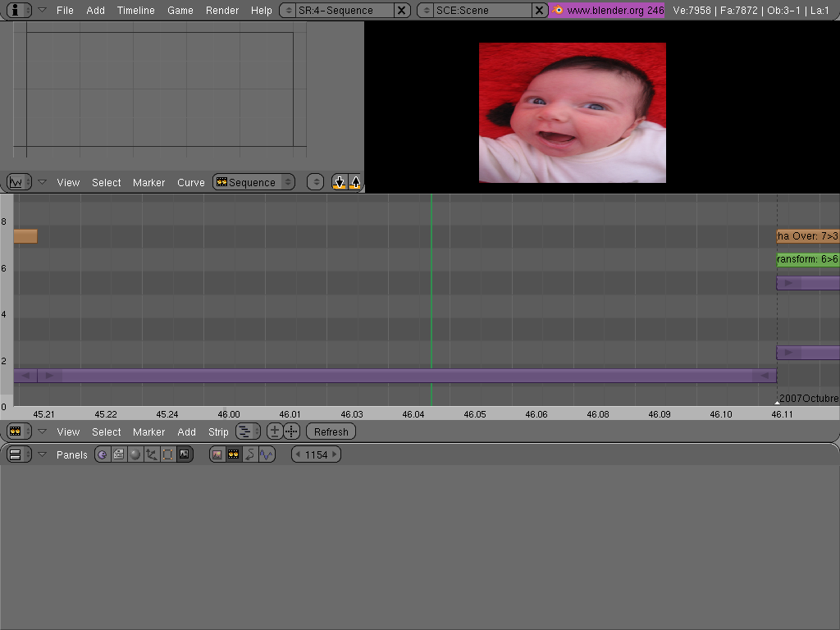This screenshot has height=630, width=840.
Task: Toggle the Anim/playback sub-context button
Action: click(x=250, y=454)
